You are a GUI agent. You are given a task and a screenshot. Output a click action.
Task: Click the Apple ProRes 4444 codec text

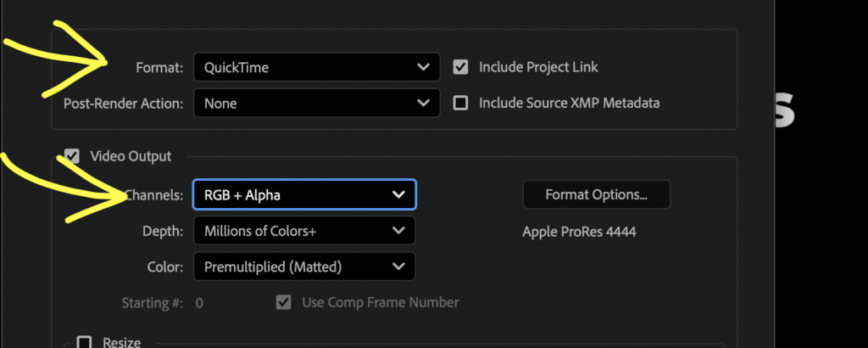tap(579, 232)
